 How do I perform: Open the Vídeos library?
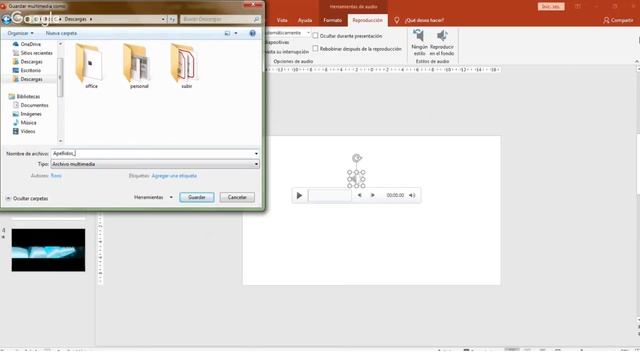click(x=24, y=131)
